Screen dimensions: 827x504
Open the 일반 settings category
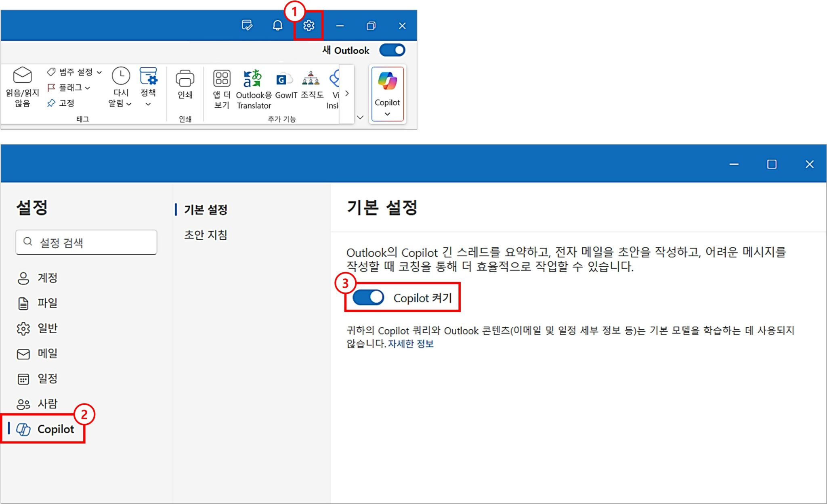(x=38, y=328)
